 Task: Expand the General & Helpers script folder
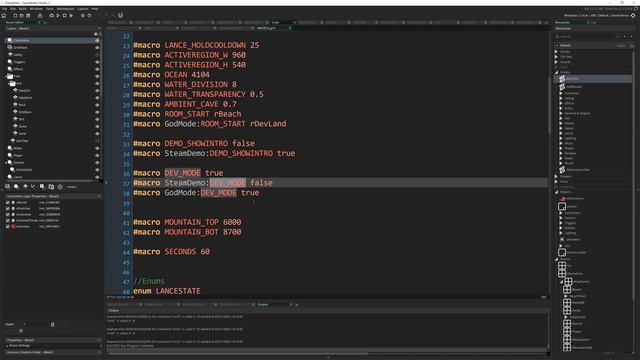click(561, 113)
